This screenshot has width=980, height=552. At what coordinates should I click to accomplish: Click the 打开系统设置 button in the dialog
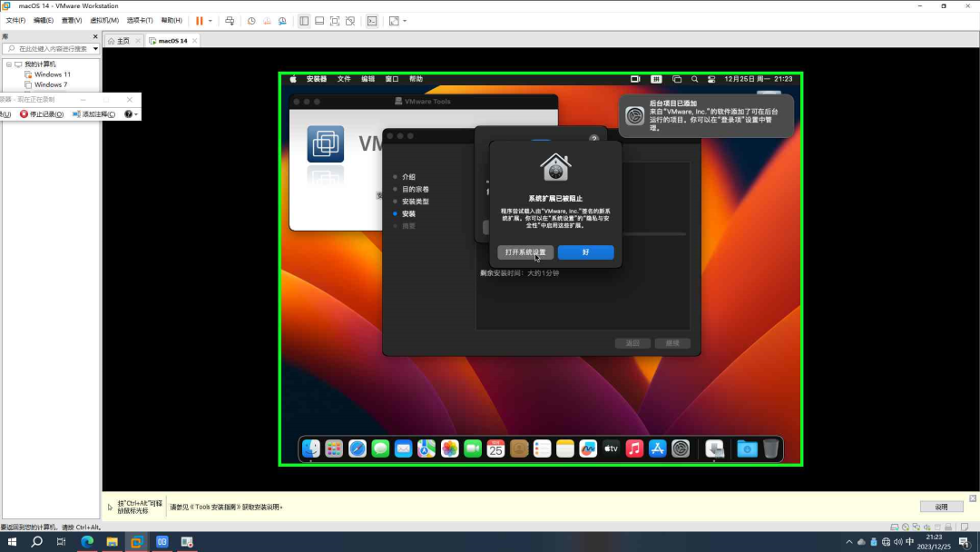tap(524, 251)
